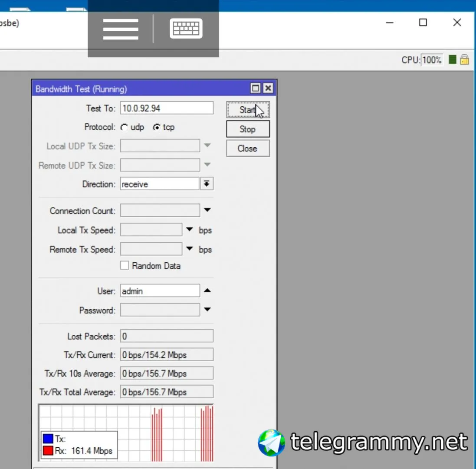The width and height of the screenshot is (476, 469).
Task: Click the Password input field
Action: (x=160, y=310)
